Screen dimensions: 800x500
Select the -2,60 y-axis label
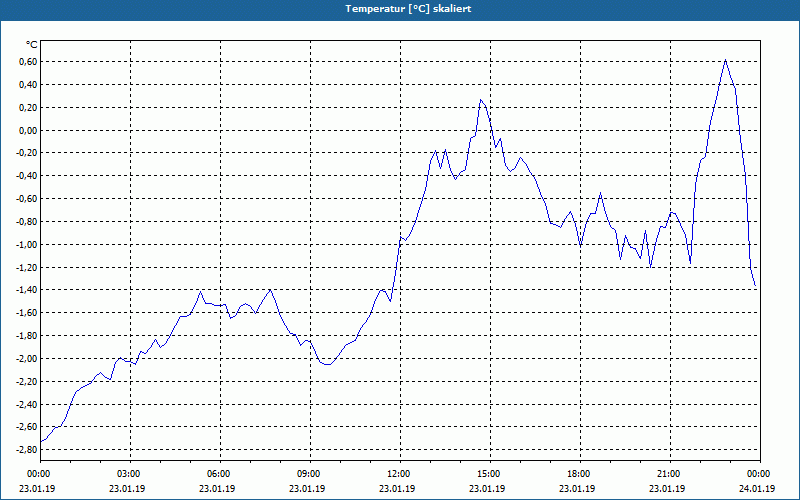point(27,427)
